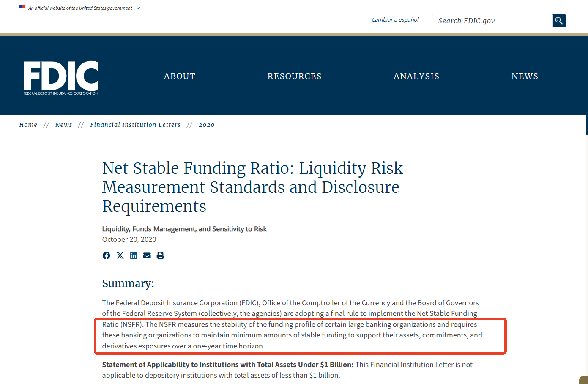Open the RESOURCES menu
The width and height of the screenshot is (588, 384).
(x=295, y=76)
